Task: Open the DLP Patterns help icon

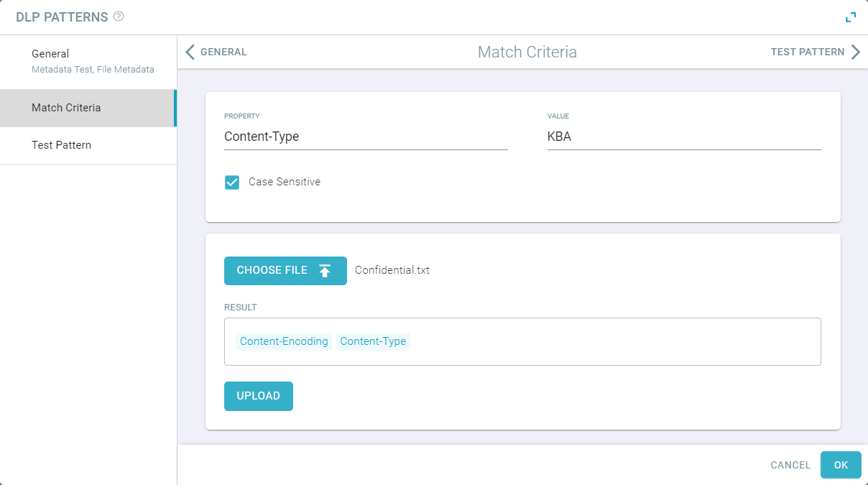Action: (119, 17)
